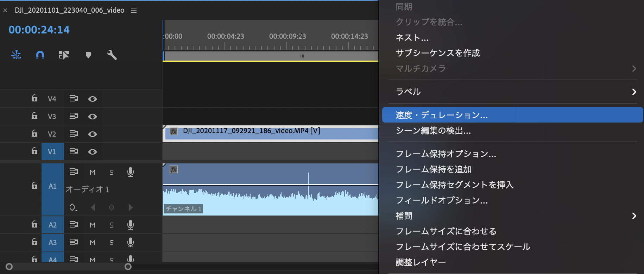Go to next keyframe on A1
The height and width of the screenshot is (274, 644).
[131, 207]
